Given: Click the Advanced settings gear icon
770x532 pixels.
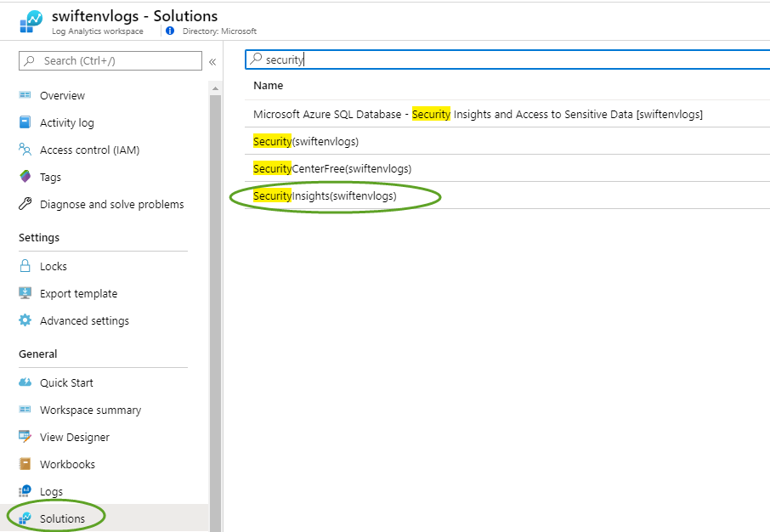Looking at the screenshot, I should tap(25, 320).
